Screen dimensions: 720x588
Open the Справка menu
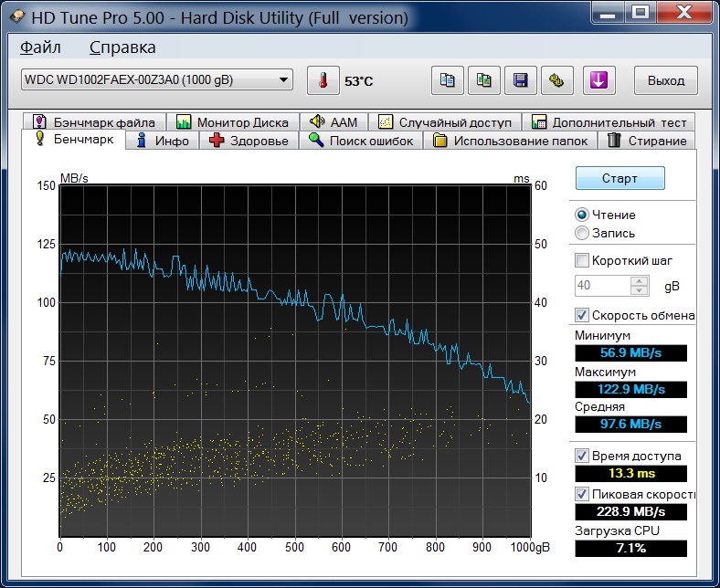[x=122, y=47]
